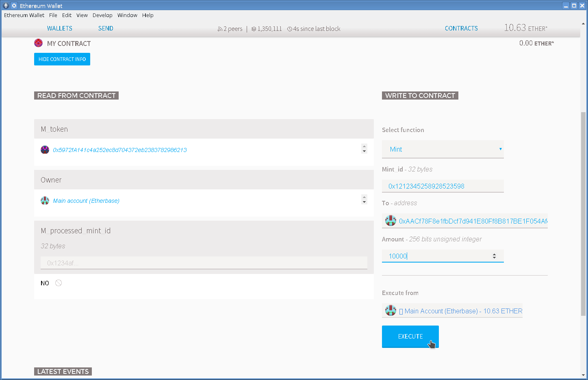The width and height of the screenshot is (588, 380).
Task: Click the Ethereum diamond icon in title bar
Action: coord(6,6)
